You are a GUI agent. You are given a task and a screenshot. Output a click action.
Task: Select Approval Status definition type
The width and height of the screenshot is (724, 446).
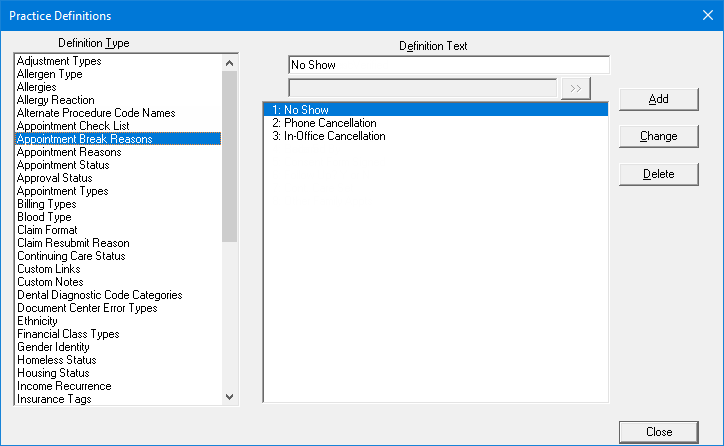(x=118, y=178)
